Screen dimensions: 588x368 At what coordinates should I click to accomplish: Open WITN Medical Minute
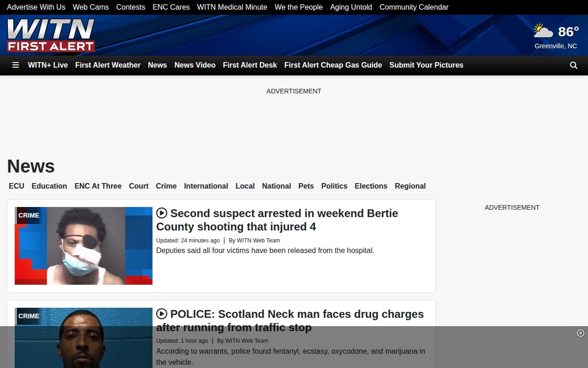click(232, 7)
